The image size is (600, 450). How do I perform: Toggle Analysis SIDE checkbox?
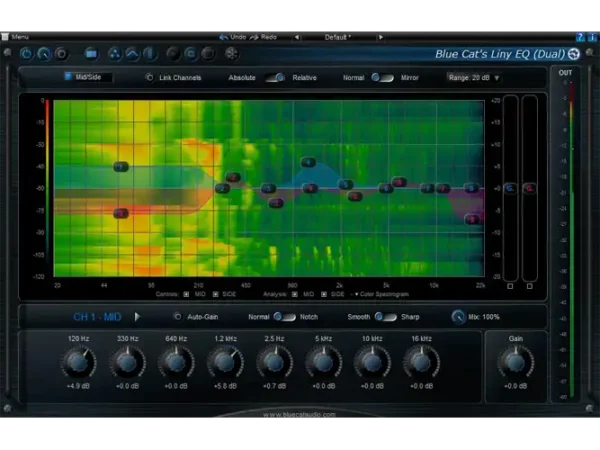pos(324,294)
